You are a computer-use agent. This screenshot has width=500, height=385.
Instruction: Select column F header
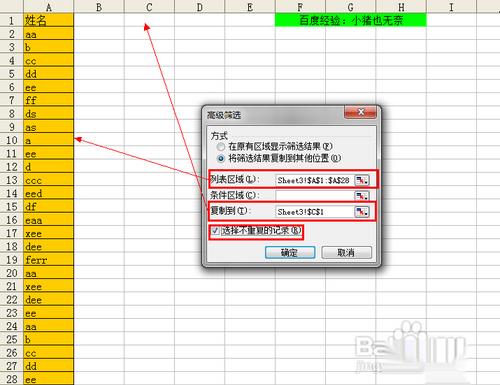point(300,7)
